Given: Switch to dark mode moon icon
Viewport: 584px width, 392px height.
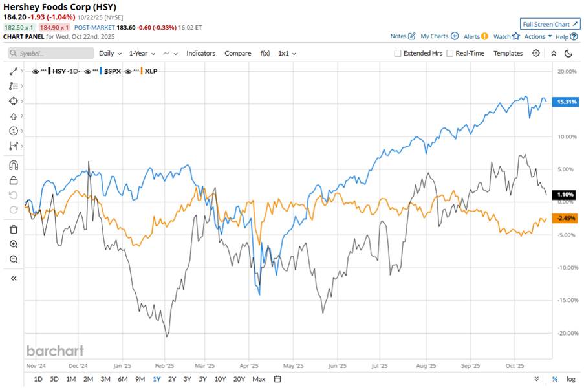Looking at the screenshot, I should 568,53.
